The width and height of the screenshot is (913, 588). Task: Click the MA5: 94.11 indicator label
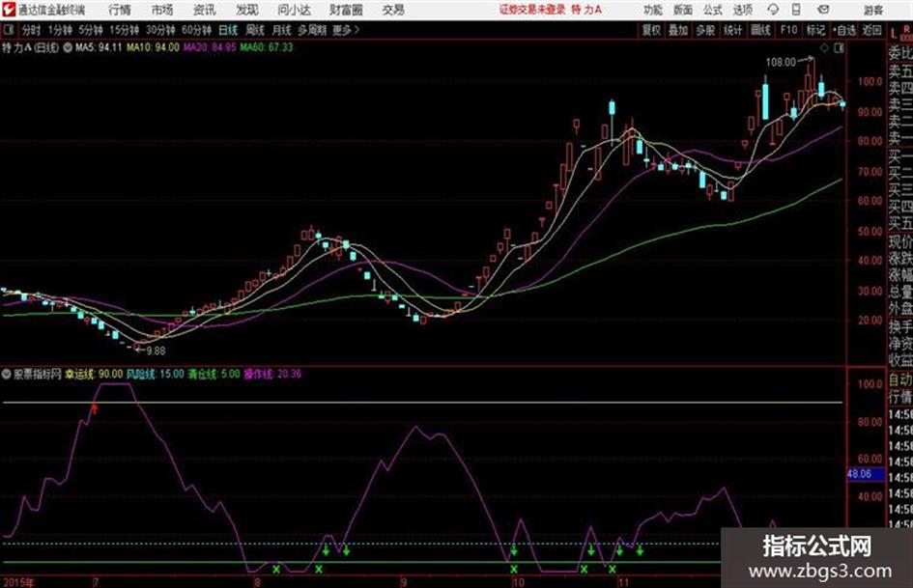coord(99,47)
